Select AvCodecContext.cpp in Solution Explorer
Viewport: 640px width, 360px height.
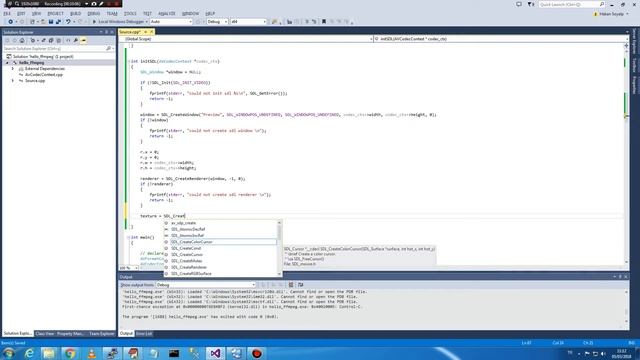[x=44, y=75]
